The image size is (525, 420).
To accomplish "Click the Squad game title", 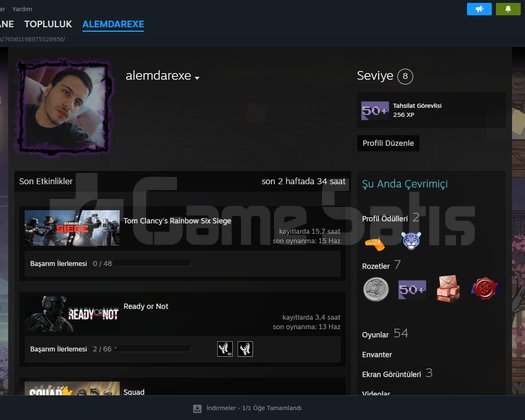I will click(x=134, y=392).
